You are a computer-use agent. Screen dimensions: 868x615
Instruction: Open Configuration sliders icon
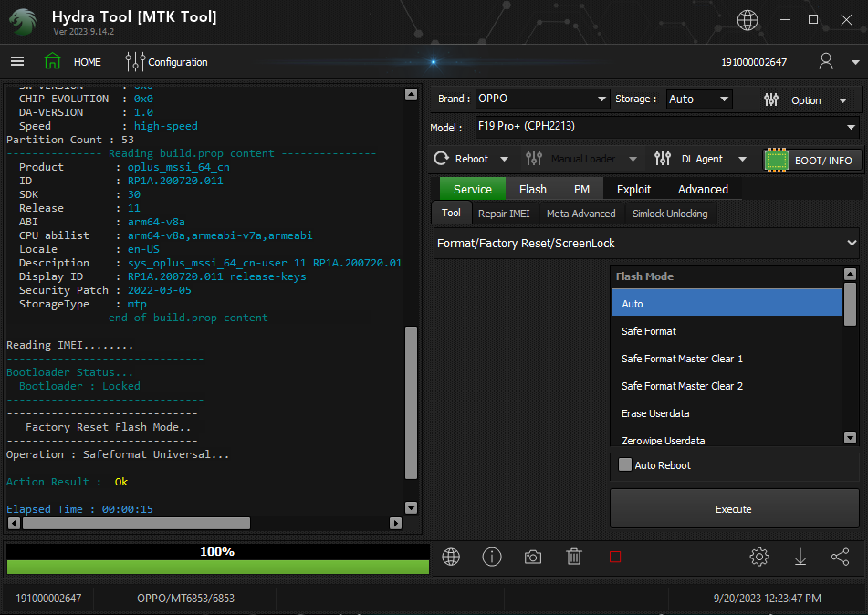(135, 61)
